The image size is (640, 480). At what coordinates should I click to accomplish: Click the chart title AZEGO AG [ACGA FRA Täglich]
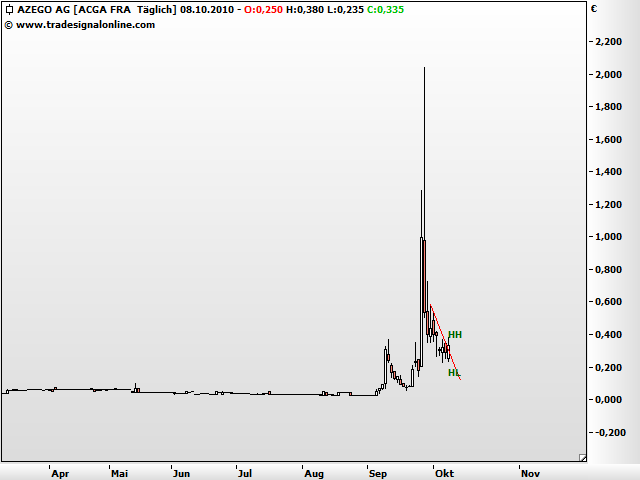[x=97, y=9]
